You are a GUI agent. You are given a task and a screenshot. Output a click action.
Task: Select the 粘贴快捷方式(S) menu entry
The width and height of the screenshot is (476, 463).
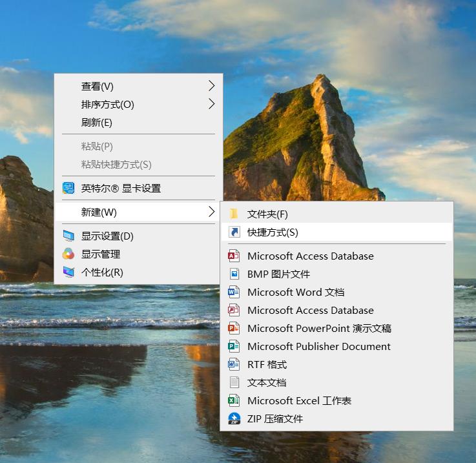138,164
